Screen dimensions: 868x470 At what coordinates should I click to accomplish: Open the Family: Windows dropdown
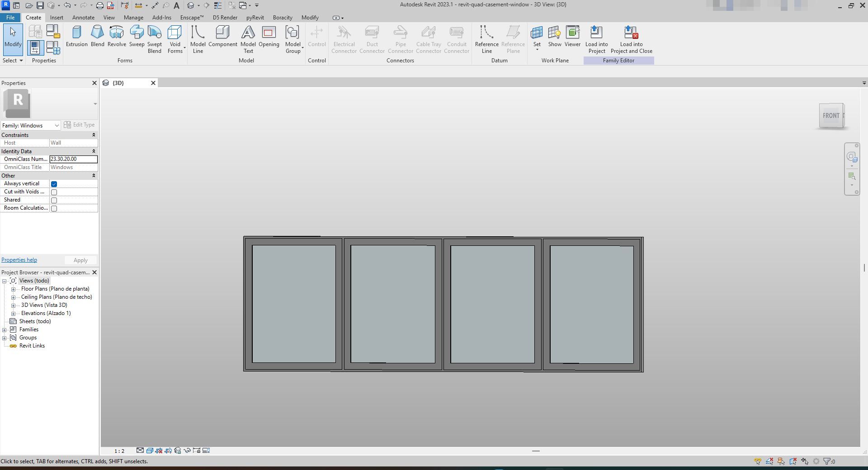[x=31, y=125]
